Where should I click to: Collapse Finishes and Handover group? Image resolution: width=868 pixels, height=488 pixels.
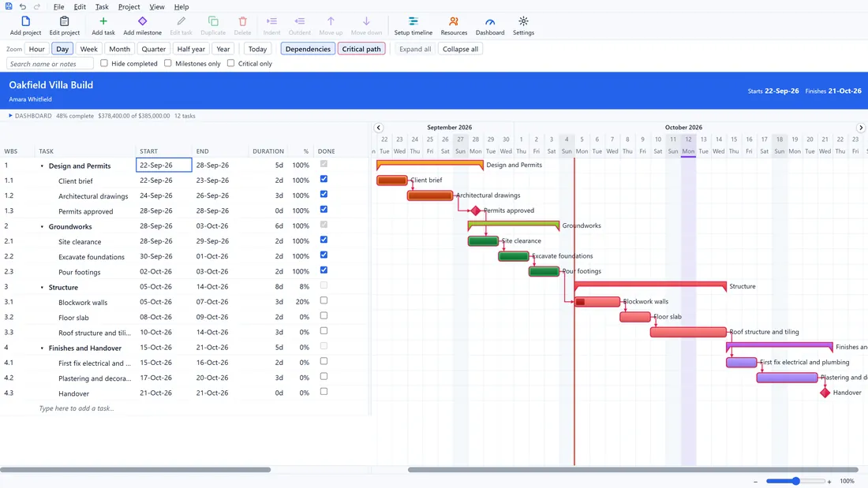pos(42,348)
